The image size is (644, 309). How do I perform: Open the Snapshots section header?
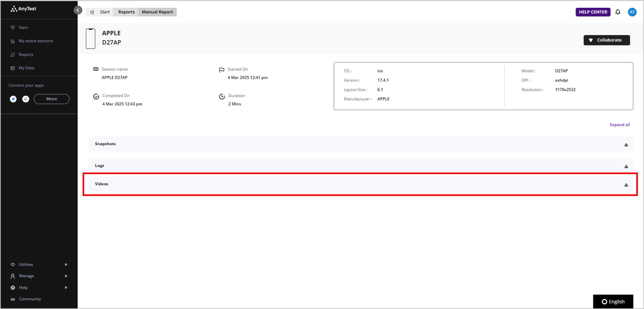(361, 144)
